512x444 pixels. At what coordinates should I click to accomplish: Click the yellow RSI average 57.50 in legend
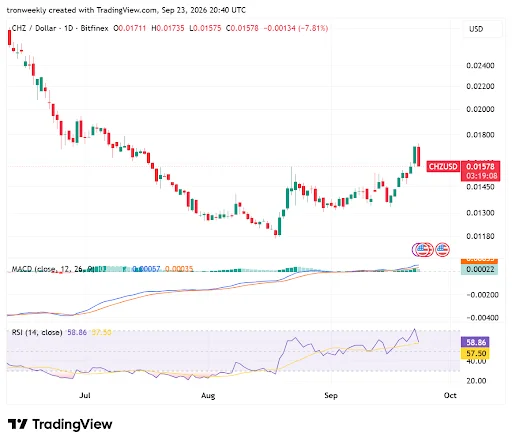point(101,332)
